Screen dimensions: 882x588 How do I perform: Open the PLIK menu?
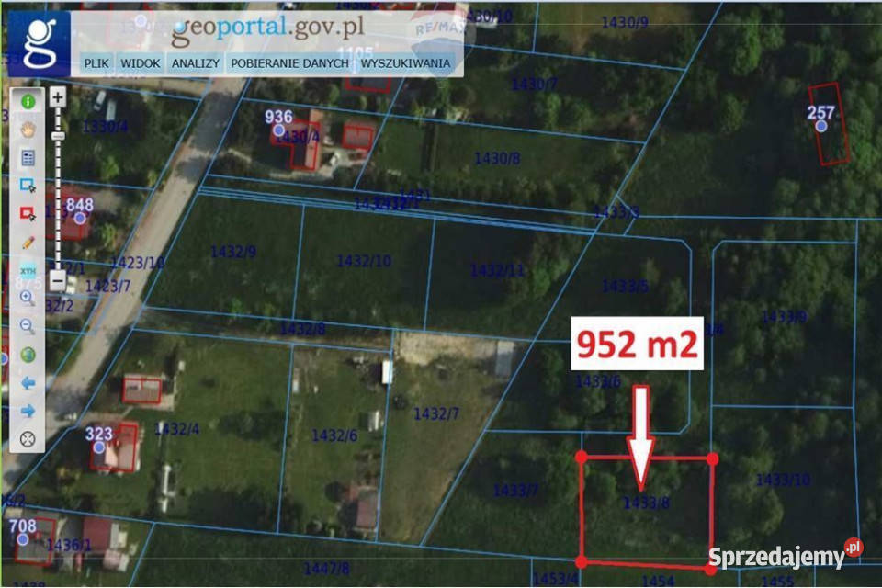tap(96, 63)
